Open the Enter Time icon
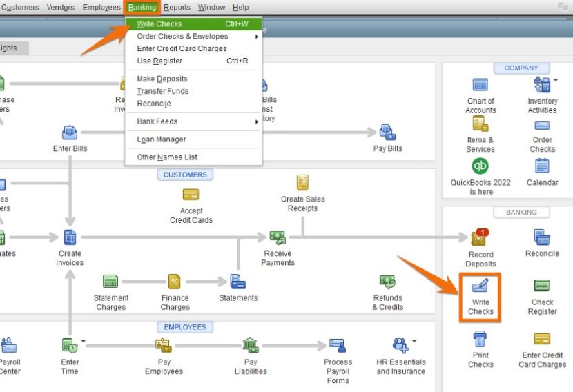This screenshot has width=573, height=392. (x=70, y=346)
